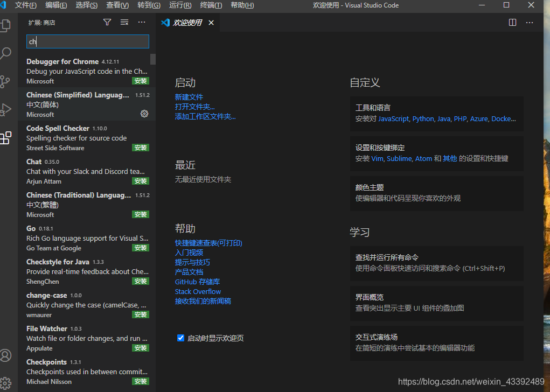
Task: Install the File Watcher extension
Action: coord(141,348)
